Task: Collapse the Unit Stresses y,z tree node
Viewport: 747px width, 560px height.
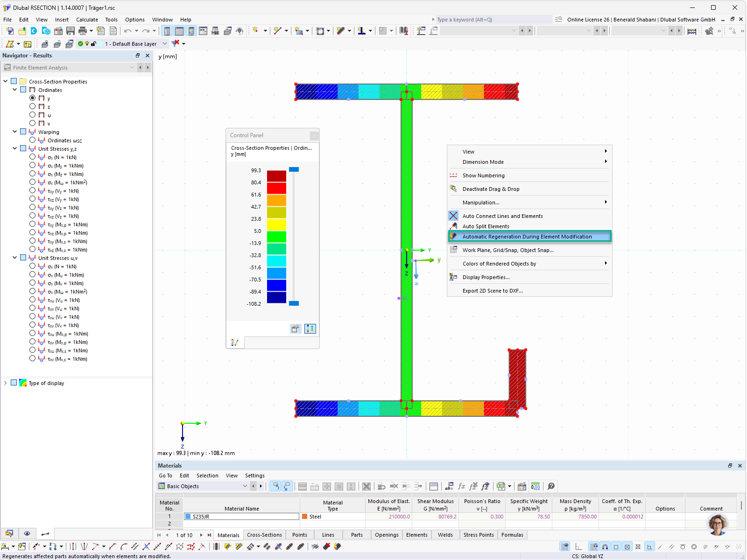Action: pyautogui.click(x=15, y=148)
